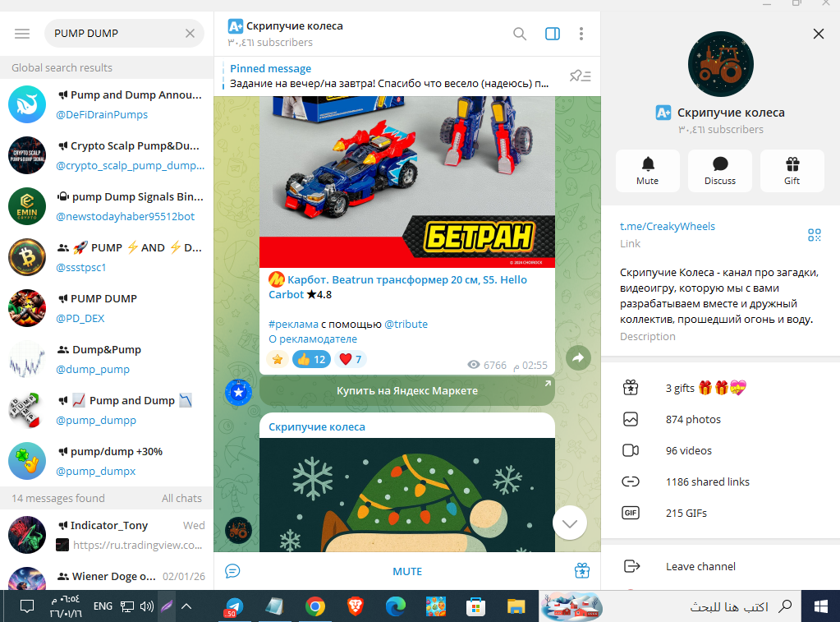Close the channel info panel
The width and height of the screenshot is (840, 622).
tap(818, 34)
